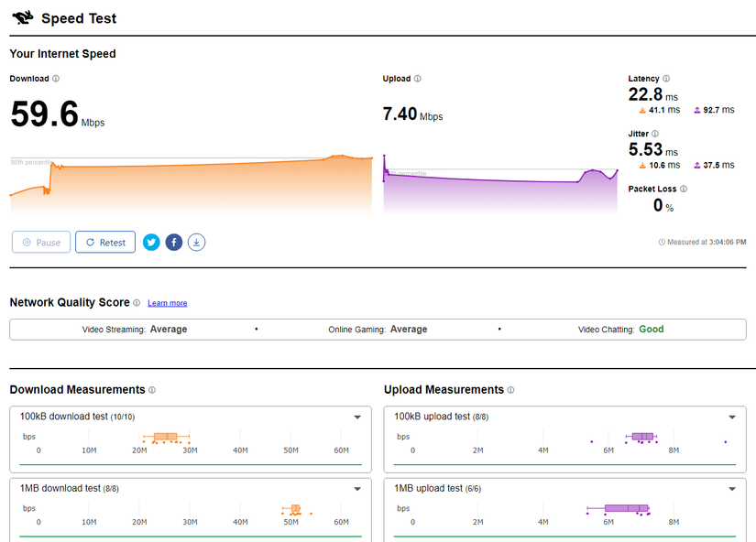The width and height of the screenshot is (756, 542).
Task: Click info icon beside Jitter
Action: (x=655, y=134)
